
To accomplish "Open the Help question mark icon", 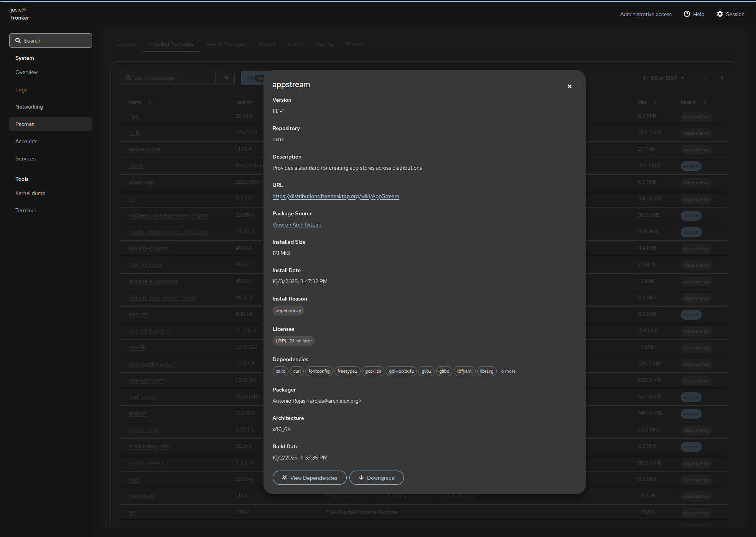I will [687, 14].
